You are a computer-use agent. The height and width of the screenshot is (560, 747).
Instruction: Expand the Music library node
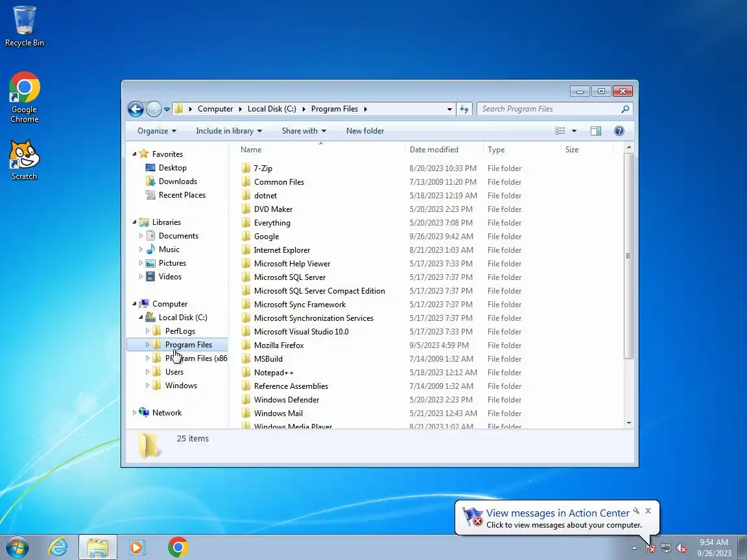point(141,249)
